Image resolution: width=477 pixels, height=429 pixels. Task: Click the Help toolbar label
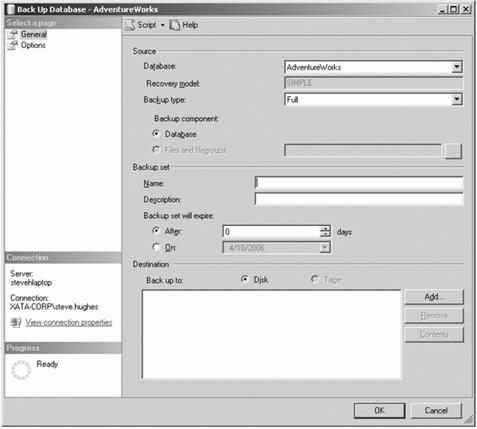coord(190,25)
